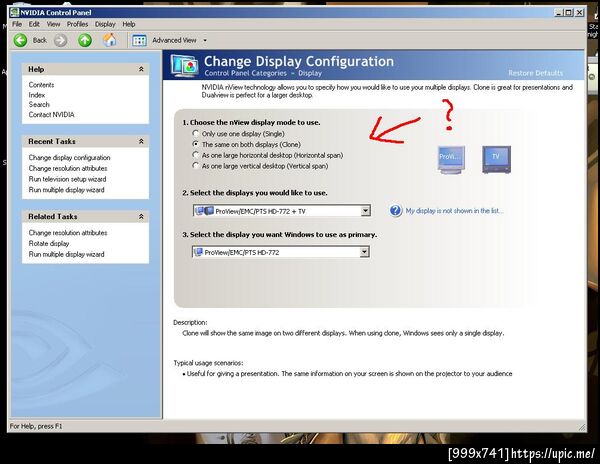Screen dimensions: 600x464
Task: Click Run multiple display wizard in Related Tasks
Action: [x=66, y=254]
